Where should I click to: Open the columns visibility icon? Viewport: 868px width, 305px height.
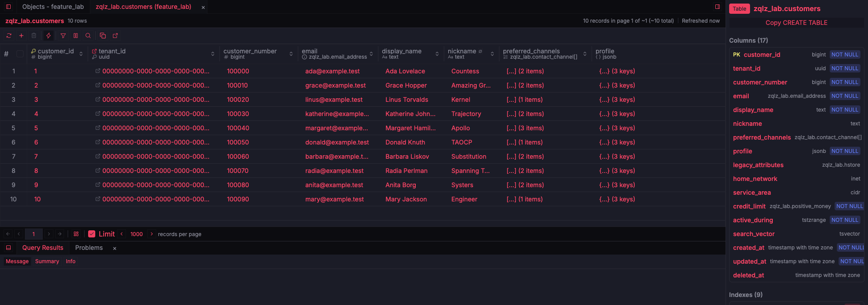pyautogui.click(x=76, y=36)
